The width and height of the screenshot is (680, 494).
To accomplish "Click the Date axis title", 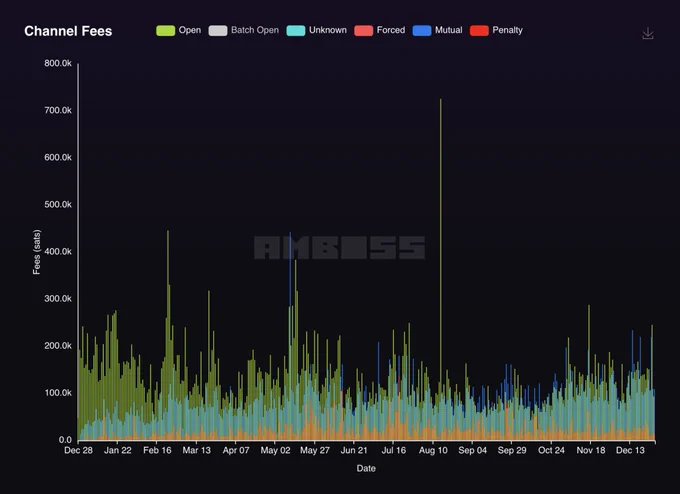I will click(366, 468).
